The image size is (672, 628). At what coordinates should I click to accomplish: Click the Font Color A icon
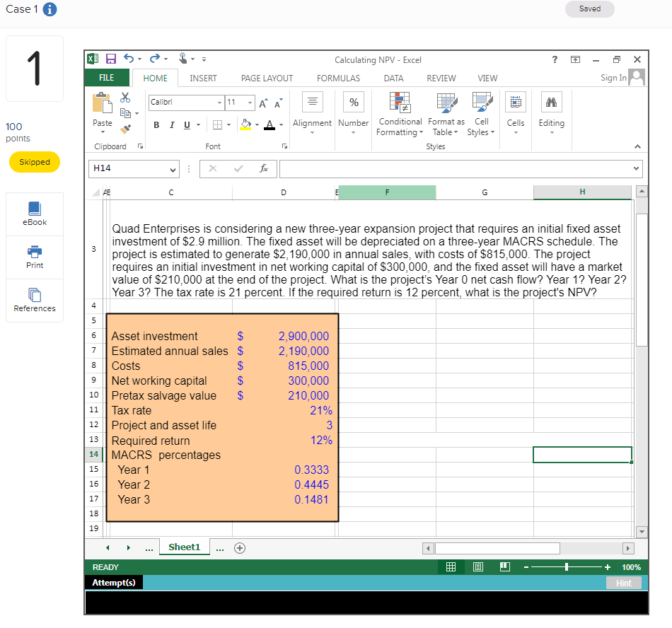click(270, 124)
